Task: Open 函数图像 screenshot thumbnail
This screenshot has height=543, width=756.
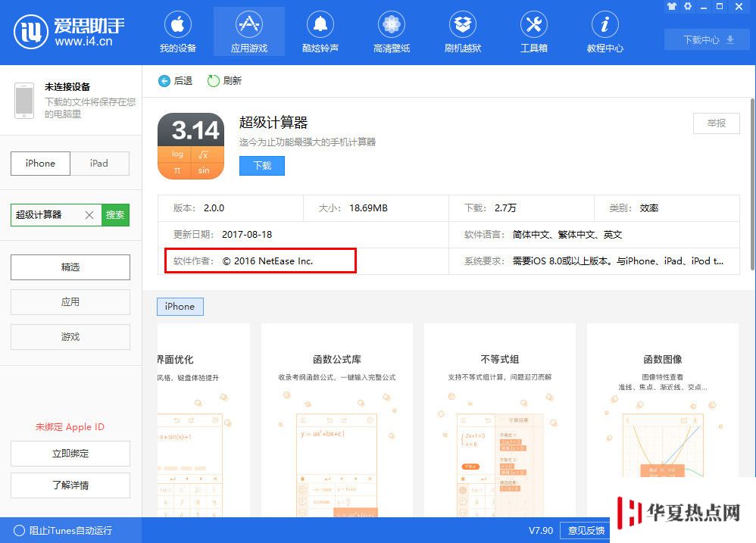Action: tap(663, 400)
